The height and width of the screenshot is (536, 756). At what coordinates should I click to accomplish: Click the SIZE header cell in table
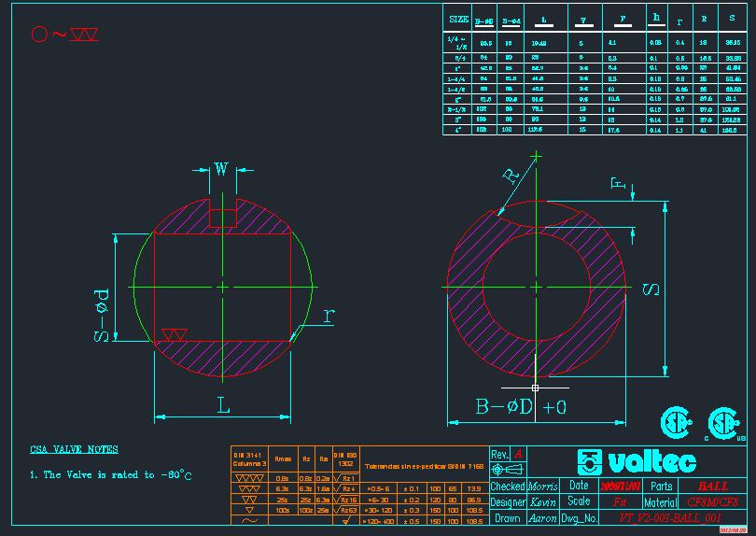(x=458, y=19)
